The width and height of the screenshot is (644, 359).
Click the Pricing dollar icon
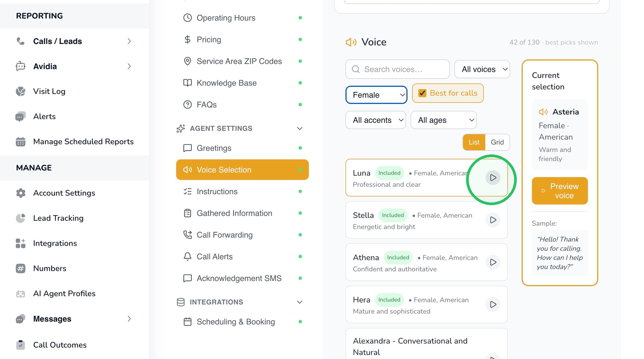(187, 39)
